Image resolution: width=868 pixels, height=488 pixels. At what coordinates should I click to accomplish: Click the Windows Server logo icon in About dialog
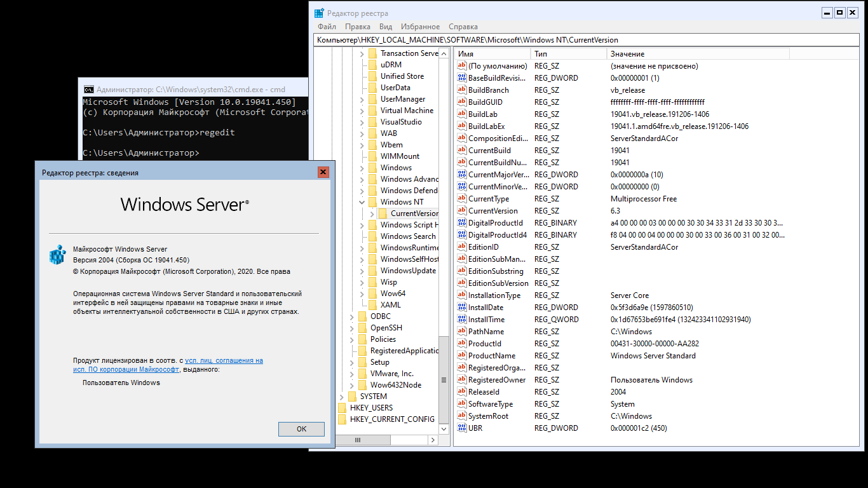[x=58, y=254]
